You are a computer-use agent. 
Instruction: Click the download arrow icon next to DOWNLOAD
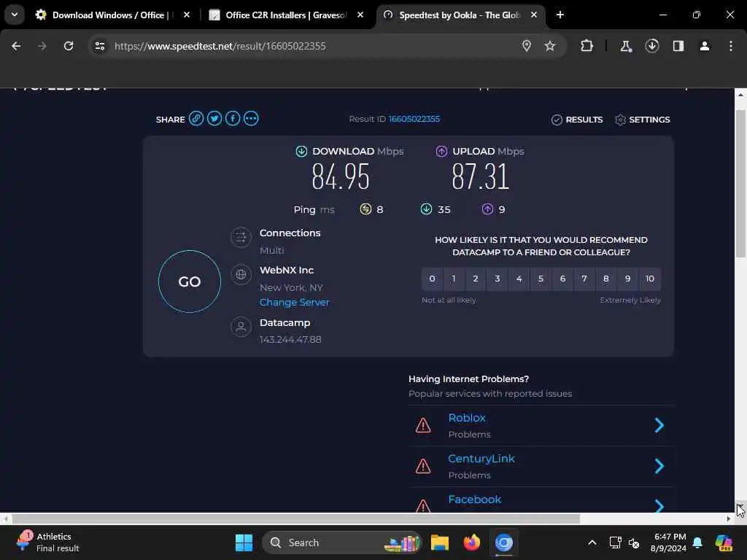pos(301,152)
